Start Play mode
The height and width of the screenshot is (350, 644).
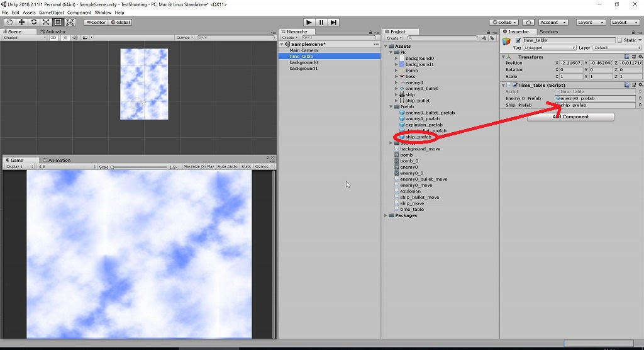point(309,22)
